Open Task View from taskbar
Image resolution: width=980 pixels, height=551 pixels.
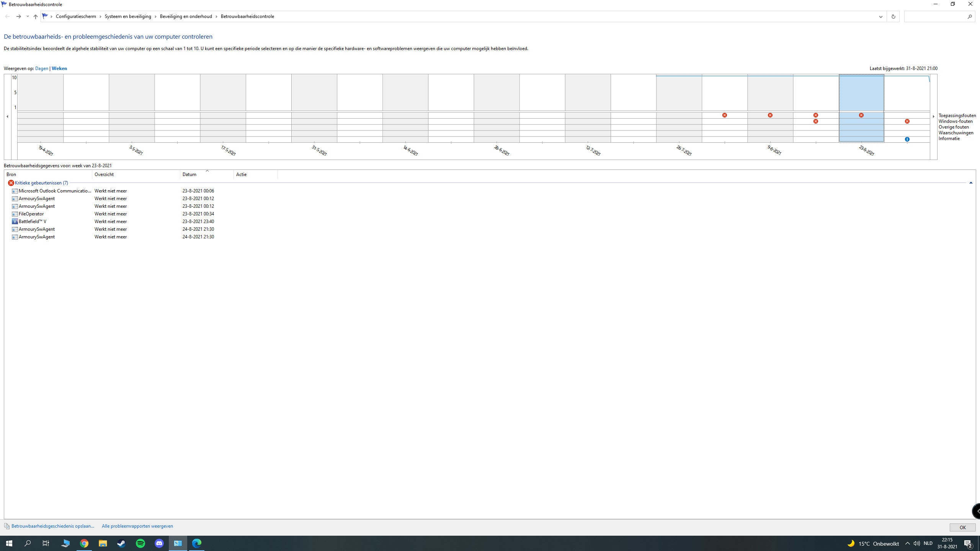[46, 543]
